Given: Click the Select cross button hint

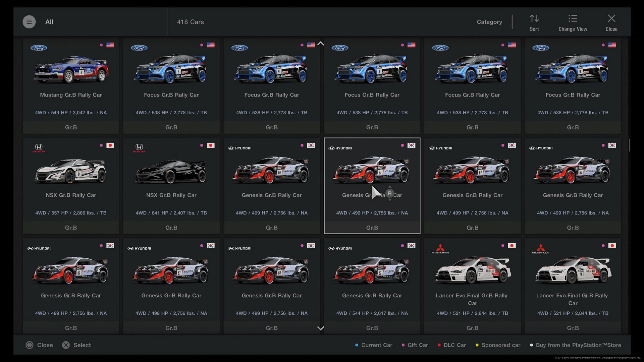Looking at the screenshot, I should [x=76, y=345].
